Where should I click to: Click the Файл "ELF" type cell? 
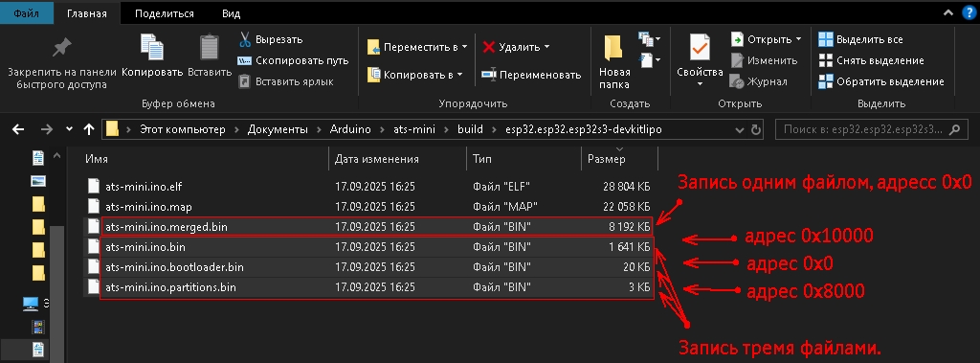501,187
